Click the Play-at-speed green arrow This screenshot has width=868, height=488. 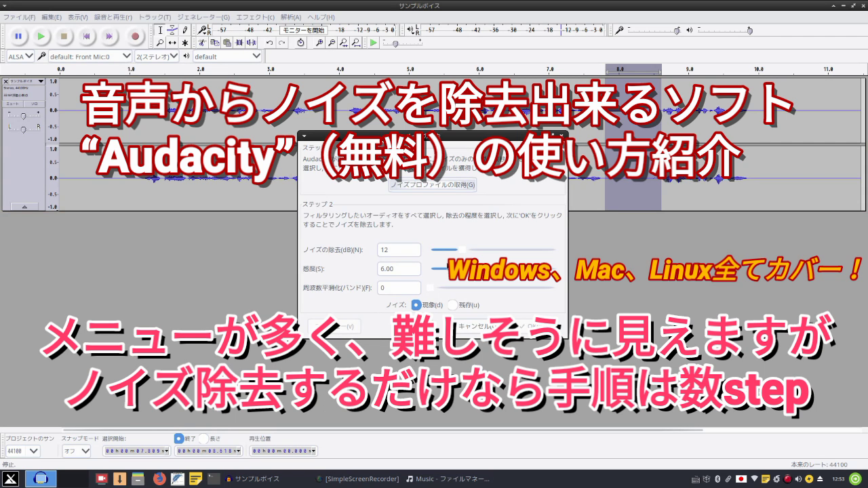[373, 43]
